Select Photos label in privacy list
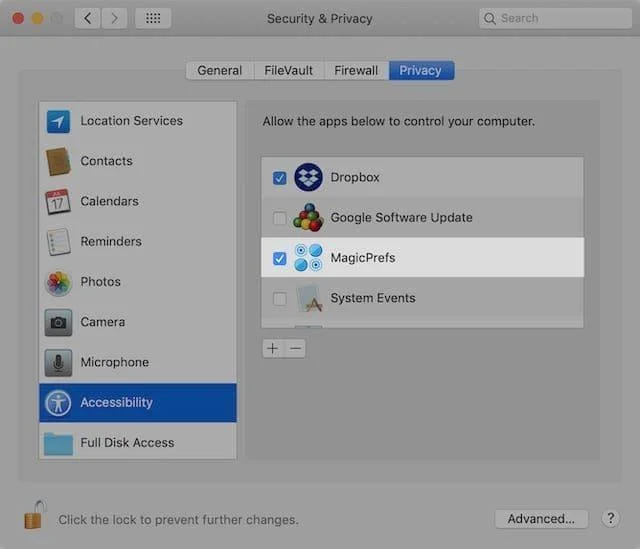 (100, 282)
